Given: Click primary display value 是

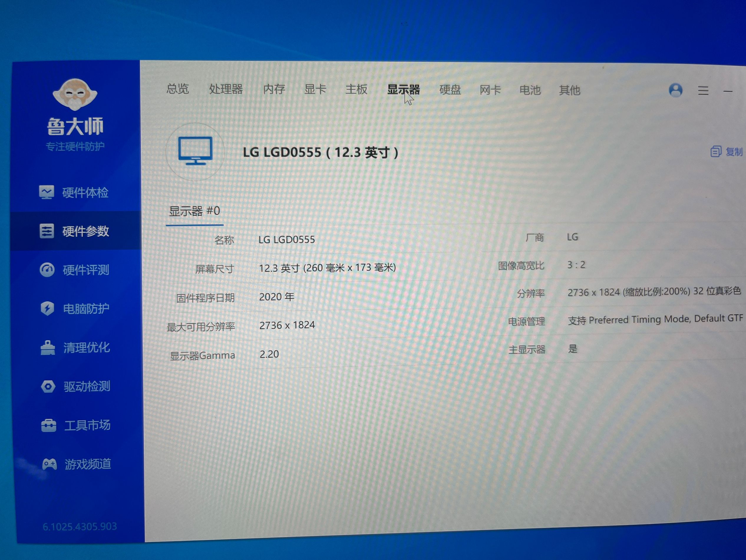Looking at the screenshot, I should coord(573,348).
